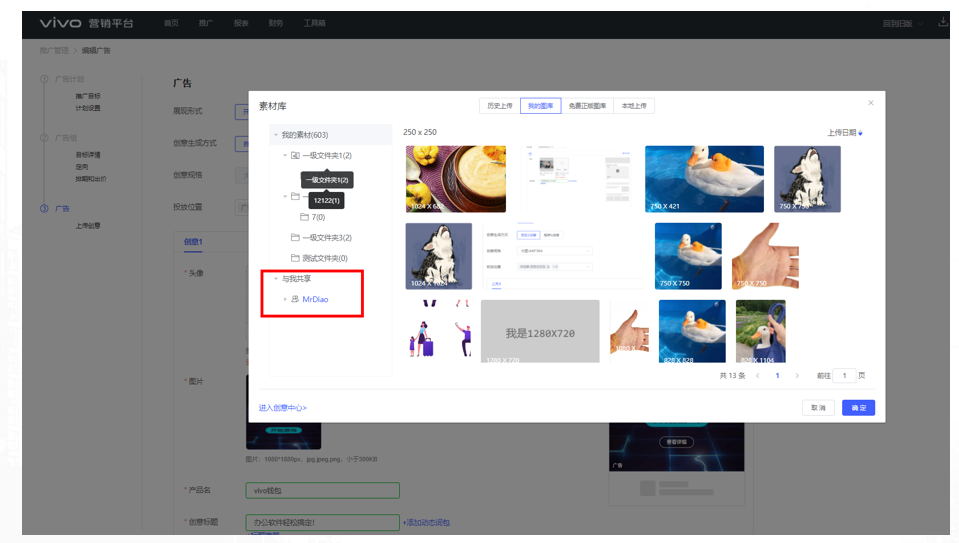This screenshot has width=959, height=543.
Task: Collapse the 与我共享 section
Action: coord(275,279)
